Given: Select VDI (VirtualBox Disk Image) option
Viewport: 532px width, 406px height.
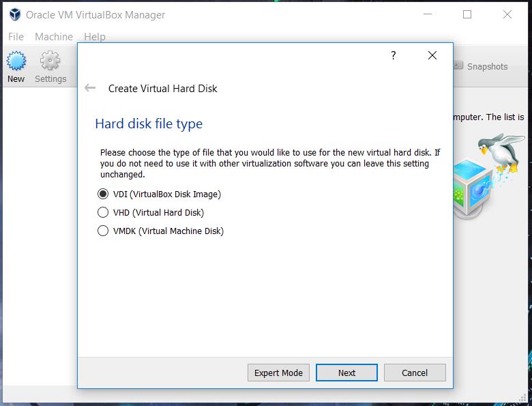Looking at the screenshot, I should click(160, 194).
